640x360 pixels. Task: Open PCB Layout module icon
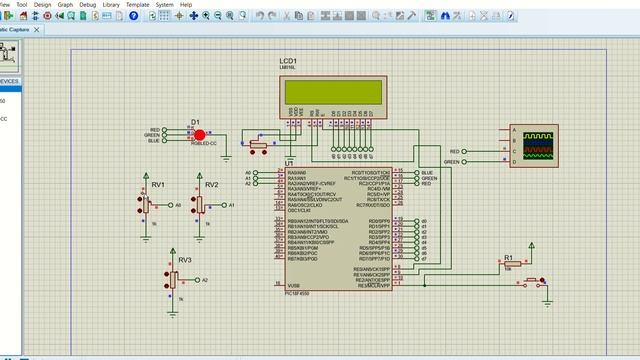[47, 16]
